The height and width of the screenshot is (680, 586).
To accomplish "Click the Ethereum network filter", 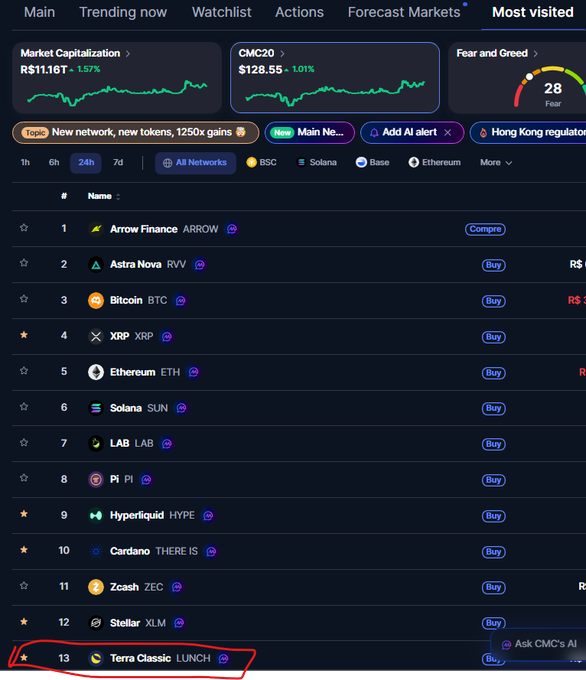I will tap(435, 163).
